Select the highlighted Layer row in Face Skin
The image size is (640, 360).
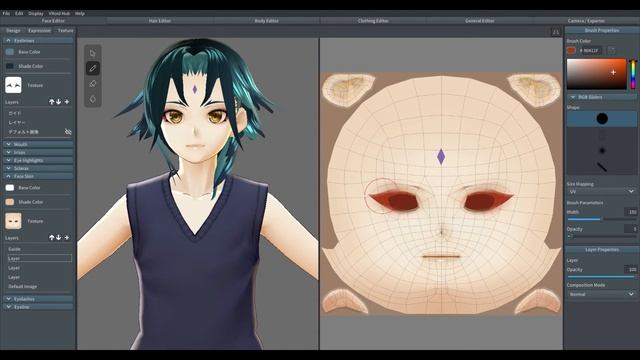[x=39, y=258]
